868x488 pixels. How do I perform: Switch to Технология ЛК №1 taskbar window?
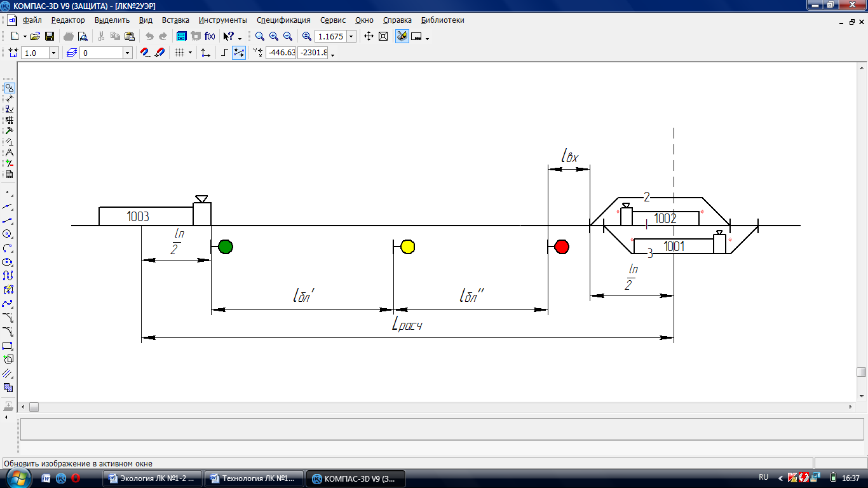pos(254,478)
